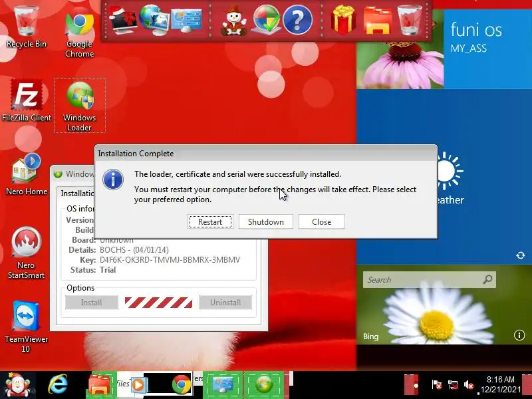Open the Action Center flag tray icon
This screenshot has height=399, width=532.
point(437,385)
